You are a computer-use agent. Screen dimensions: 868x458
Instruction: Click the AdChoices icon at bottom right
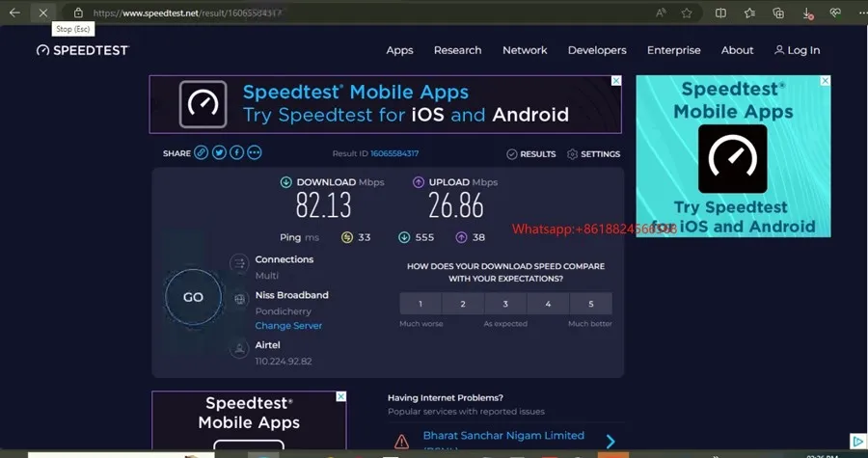pos(857,442)
